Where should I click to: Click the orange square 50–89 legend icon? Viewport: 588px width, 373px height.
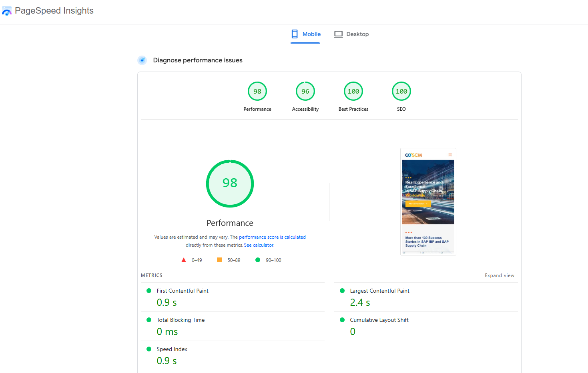click(x=219, y=260)
